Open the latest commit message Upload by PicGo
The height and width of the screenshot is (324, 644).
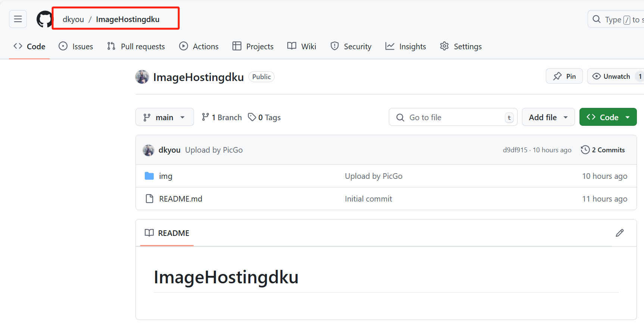click(x=214, y=150)
